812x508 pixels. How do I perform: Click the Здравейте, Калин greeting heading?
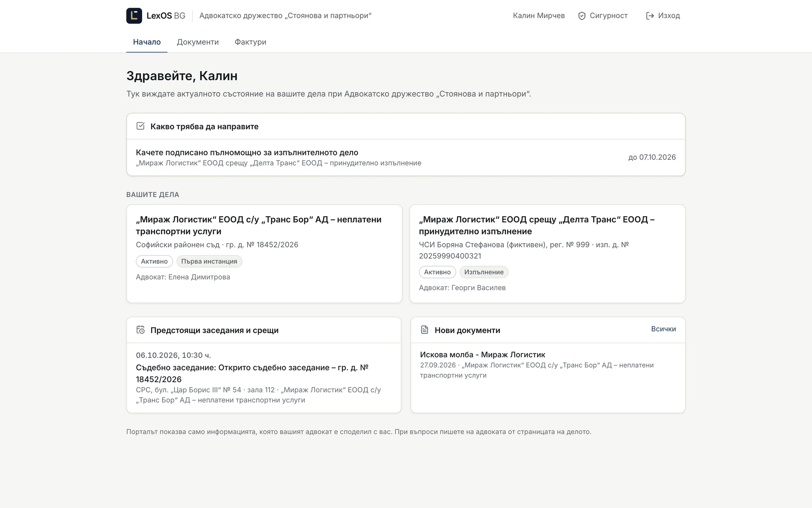tap(182, 76)
